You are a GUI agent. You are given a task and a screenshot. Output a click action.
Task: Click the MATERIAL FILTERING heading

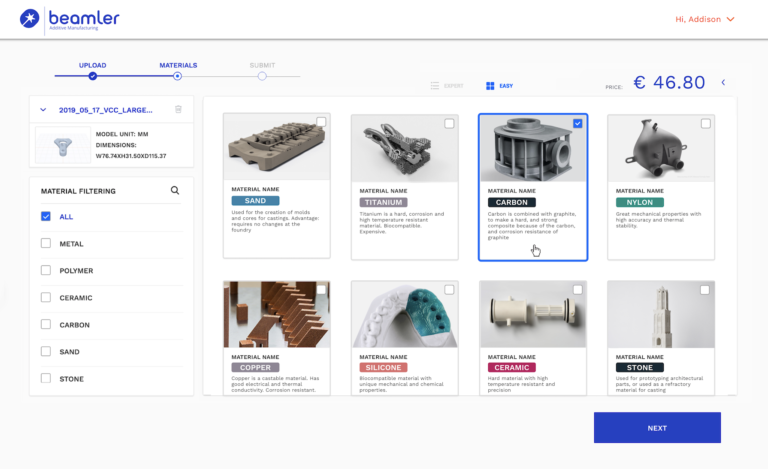click(x=78, y=191)
